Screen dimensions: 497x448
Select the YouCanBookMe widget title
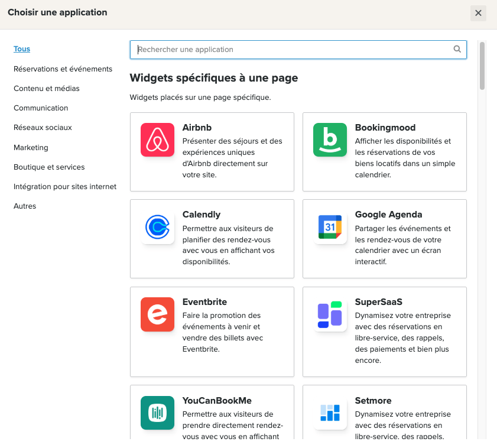pyautogui.click(x=217, y=401)
